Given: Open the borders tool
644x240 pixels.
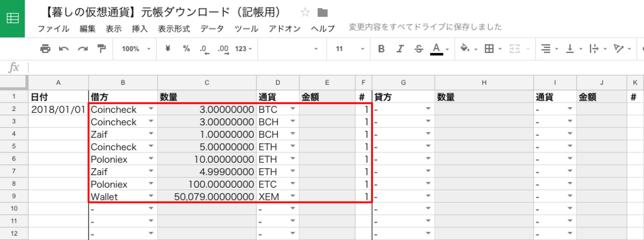Looking at the screenshot, I should [493, 49].
